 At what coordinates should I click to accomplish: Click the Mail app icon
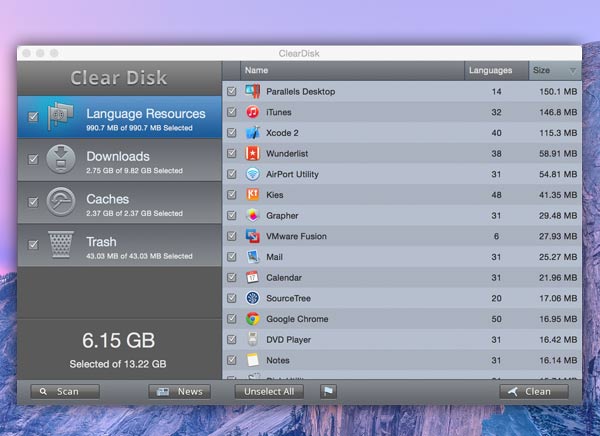tap(253, 257)
